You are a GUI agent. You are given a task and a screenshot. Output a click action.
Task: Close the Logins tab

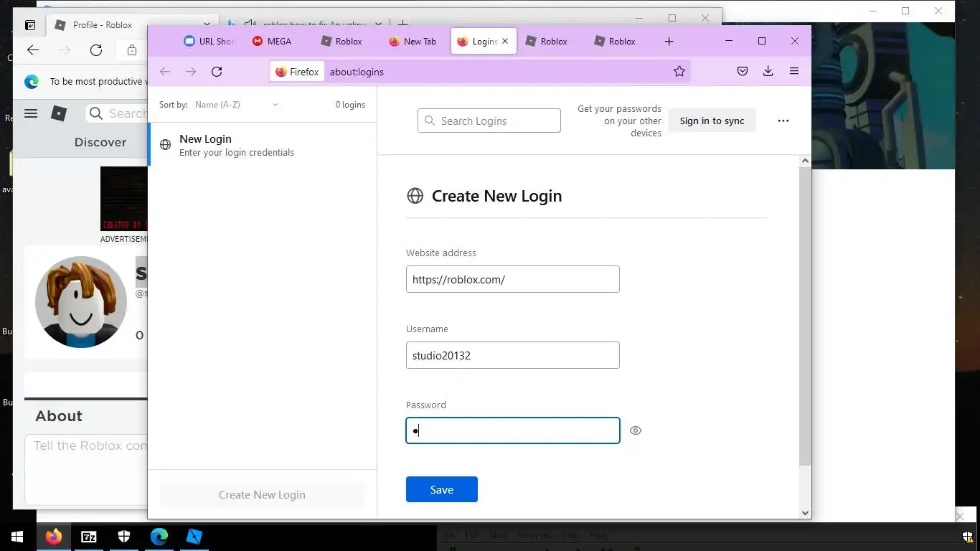click(x=505, y=42)
